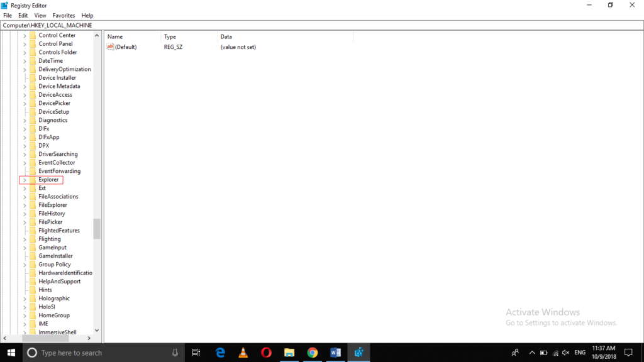Select the DIFxApp key
Viewport: 644px width, 362px height.
coord(49,137)
